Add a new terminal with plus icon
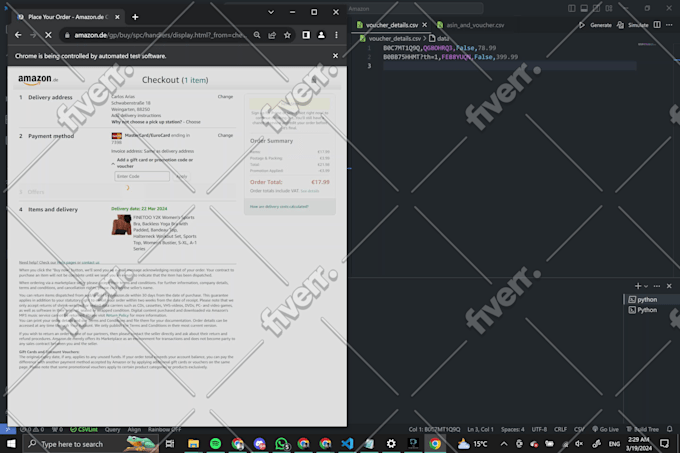The image size is (680, 453). point(638,286)
